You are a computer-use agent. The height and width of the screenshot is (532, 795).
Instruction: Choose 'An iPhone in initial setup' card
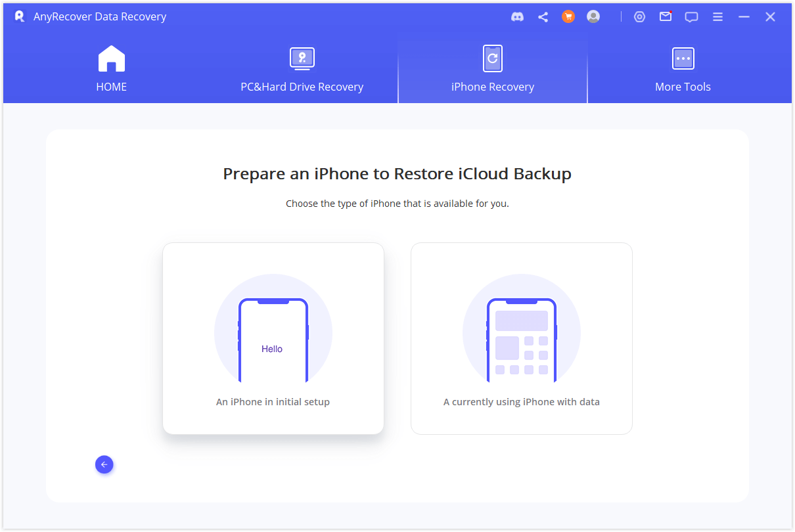coord(273,338)
